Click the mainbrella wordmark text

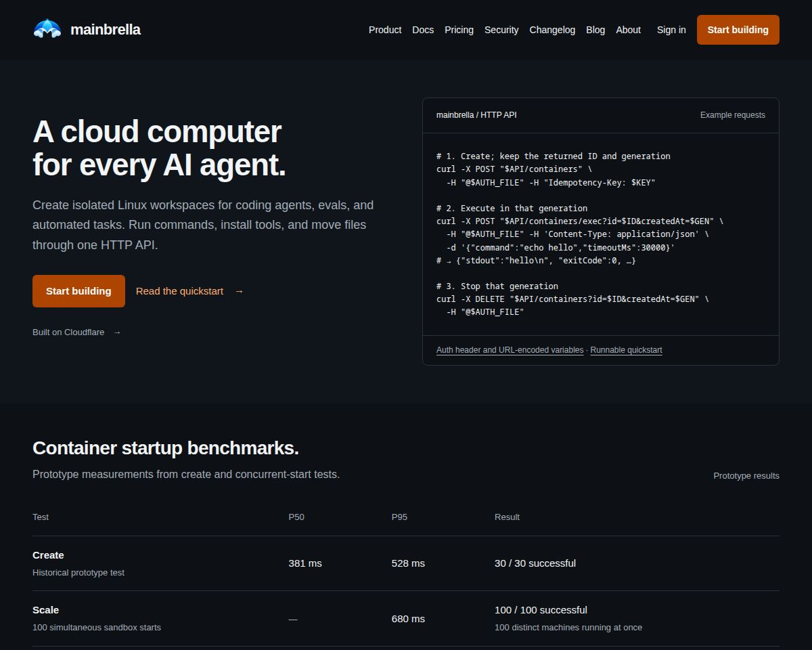106,30
